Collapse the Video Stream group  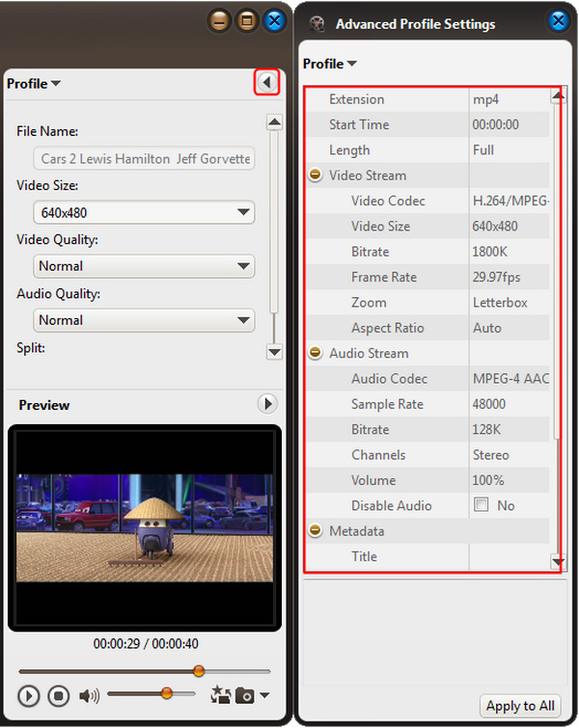pyautogui.click(x=316, y=175)
